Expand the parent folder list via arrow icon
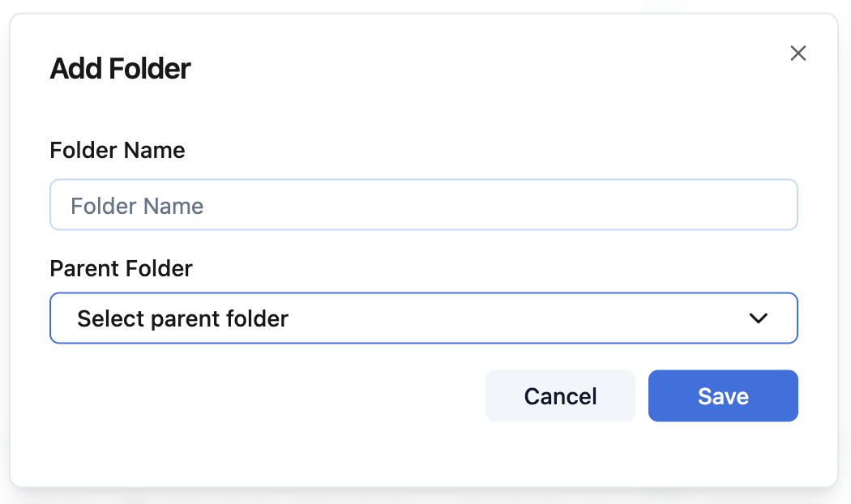This screenshot has width=851, height=504. coord(759,318)
